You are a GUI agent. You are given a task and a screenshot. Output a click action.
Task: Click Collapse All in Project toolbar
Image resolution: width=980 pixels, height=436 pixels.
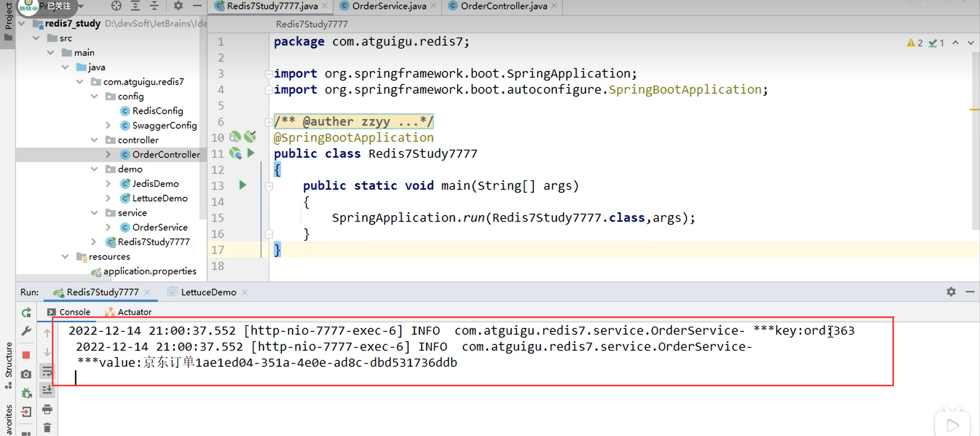(x=154, y=6)
